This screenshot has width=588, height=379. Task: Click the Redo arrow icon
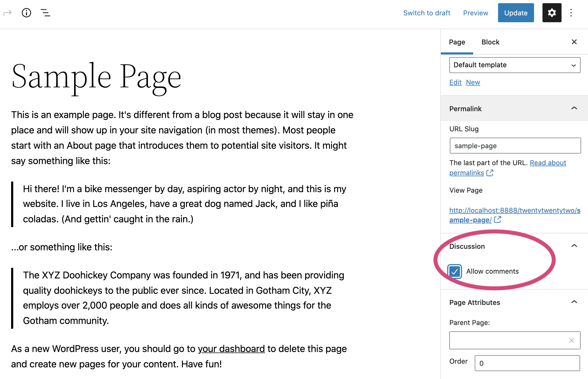pyautogui.click(x=7, y=12)
